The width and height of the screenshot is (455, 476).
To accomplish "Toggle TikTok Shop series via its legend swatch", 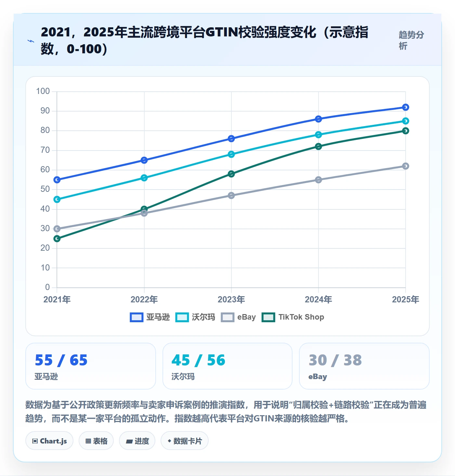I will [268, 317].
